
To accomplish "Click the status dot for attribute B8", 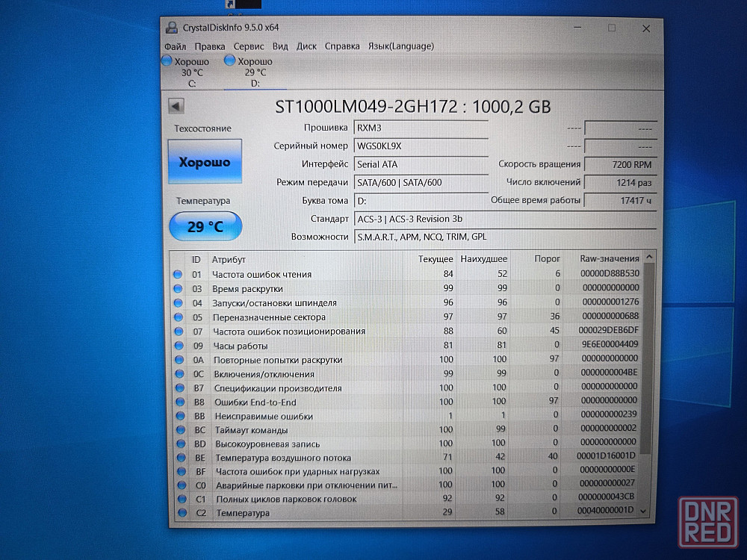I will click(180, 402).
